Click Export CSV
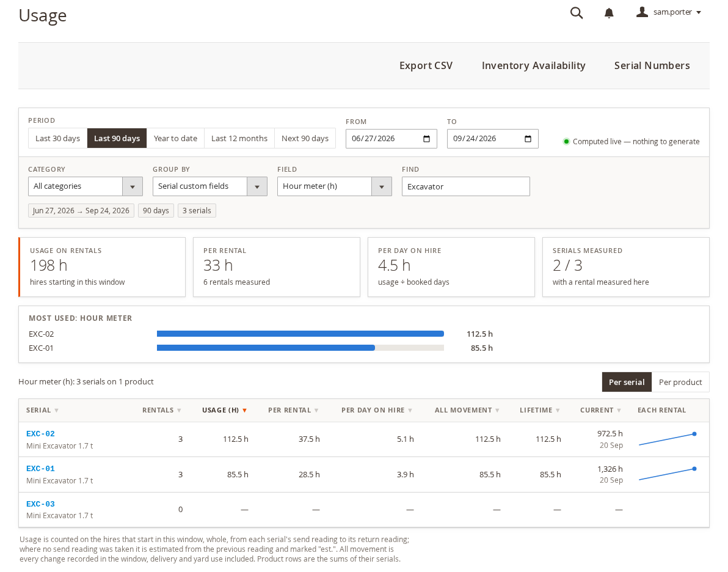Viewport: 728px width, 572px height. pyautogui.click(x=426, y=65)
